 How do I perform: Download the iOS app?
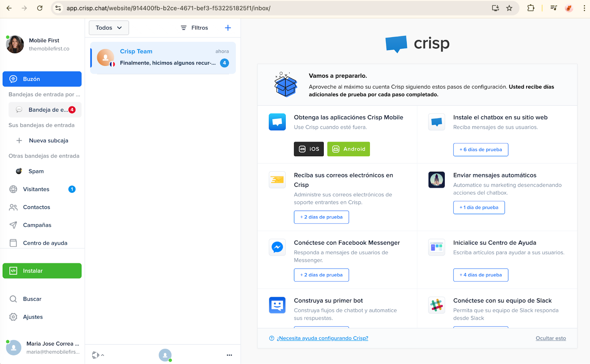[x=309, y=149]
